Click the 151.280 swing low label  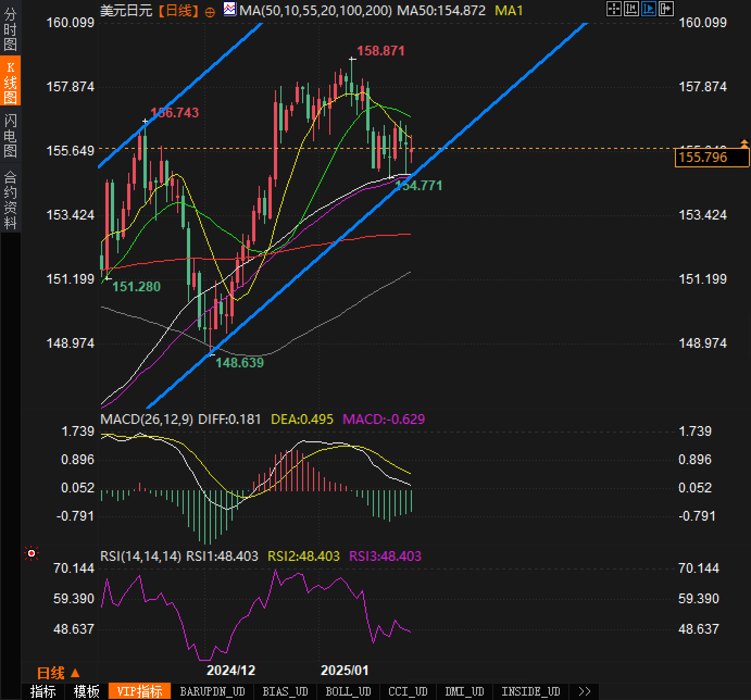(x=136, y=286)
